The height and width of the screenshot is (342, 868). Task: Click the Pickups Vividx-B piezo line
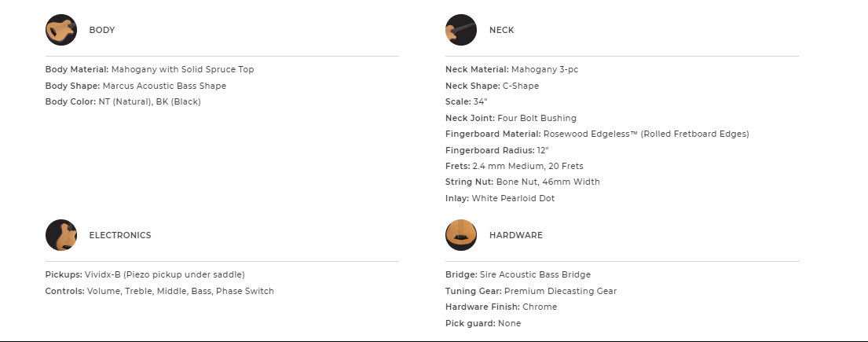click(x=145, y=274)
